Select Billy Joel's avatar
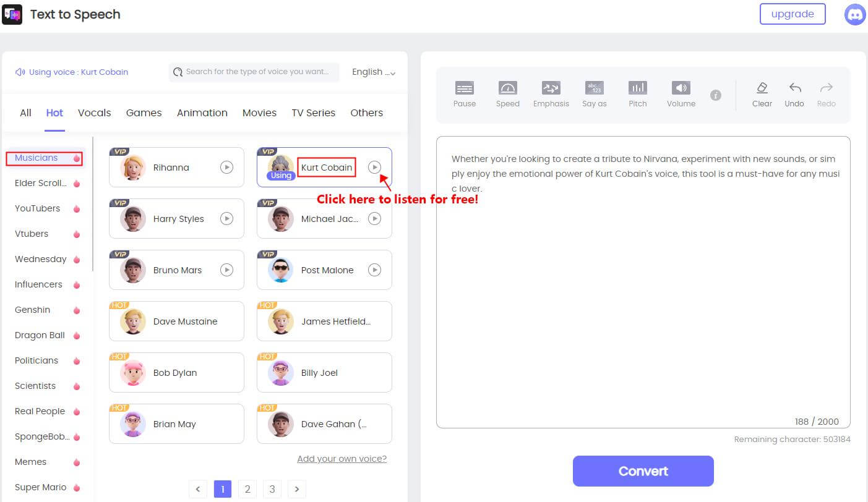Screen dimensions: 868x502 tap(281, 373)
